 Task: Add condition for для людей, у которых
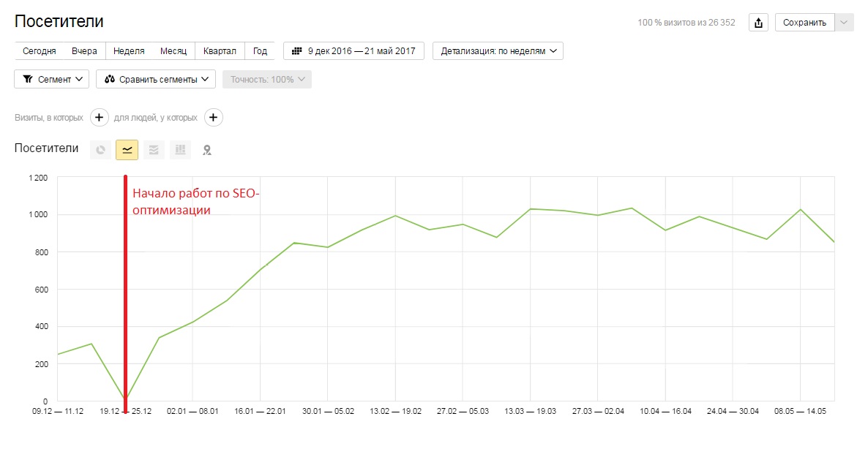coord(214,117)
